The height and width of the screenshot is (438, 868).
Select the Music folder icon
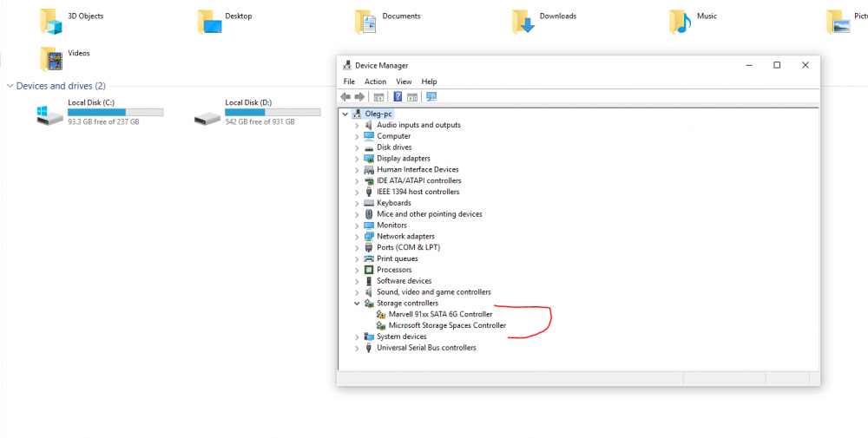[681, 23]
